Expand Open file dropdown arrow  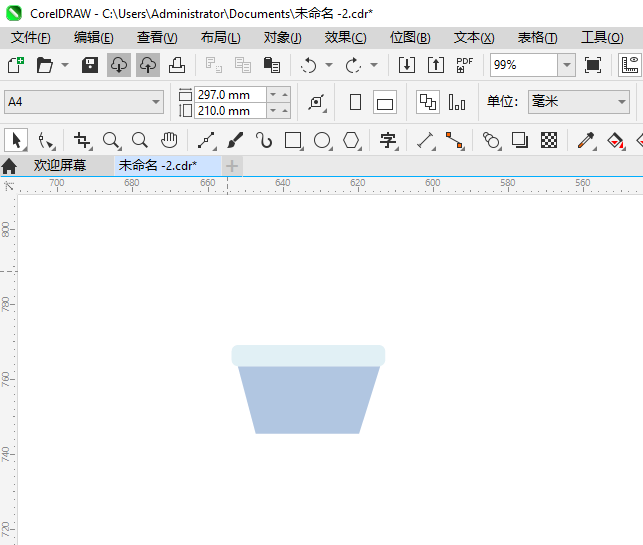(x=65, y=65)
